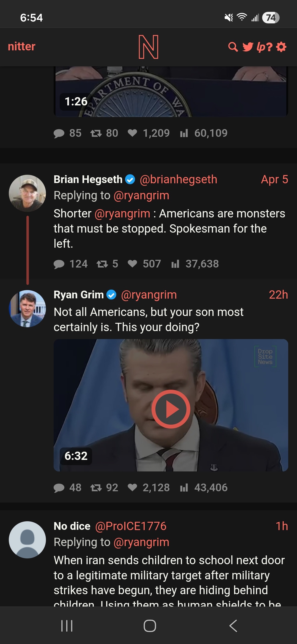This screenshot has width=297, height=644.
Task: Tap the Twitter bird icon
Action: coord(248,47)
